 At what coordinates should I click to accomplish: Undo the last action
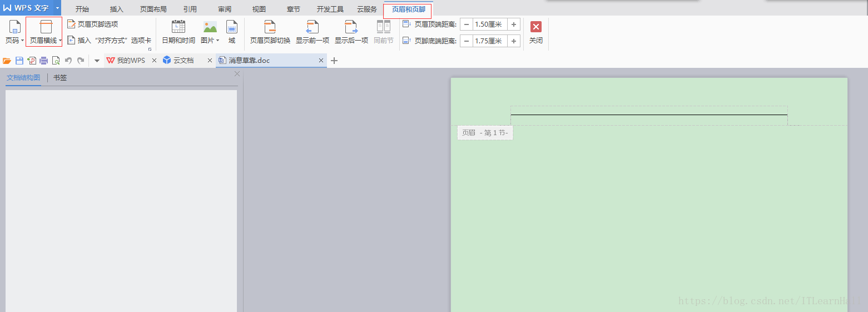point(68,61)
